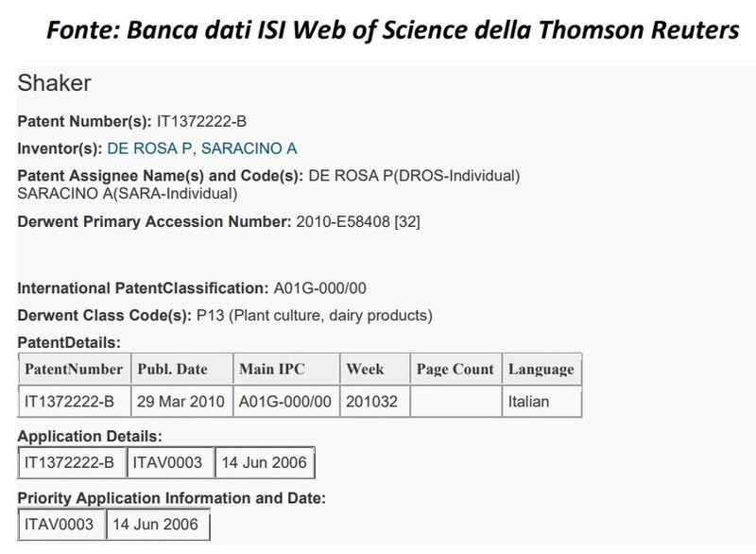The width and height of the screenshot is (756, 554).
Task: Click the Shaker patent title
Action: [54, 84]
